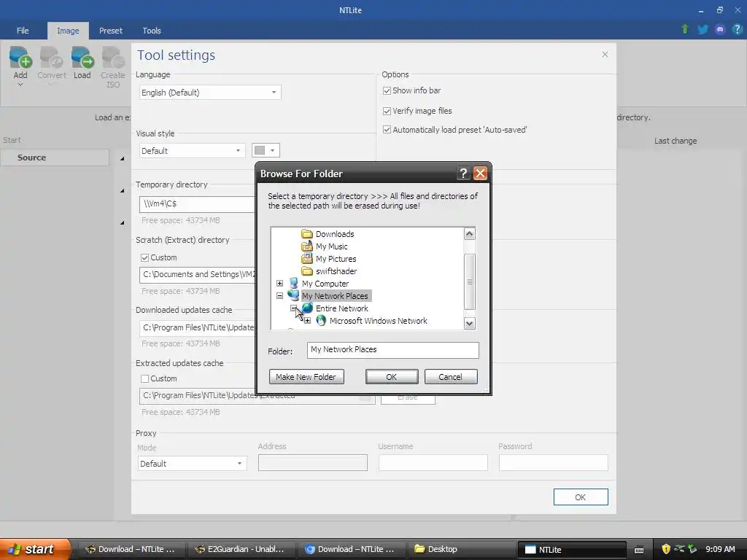Click OK in Browse For Folder dialog
Screen dimensions: 747x560
click(392, 377)
